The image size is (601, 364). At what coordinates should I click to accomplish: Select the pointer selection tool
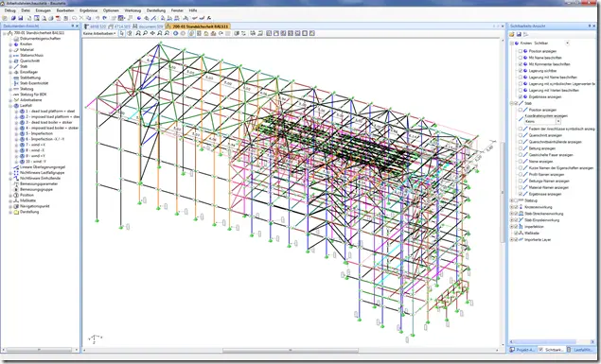[x=122, y=33]
